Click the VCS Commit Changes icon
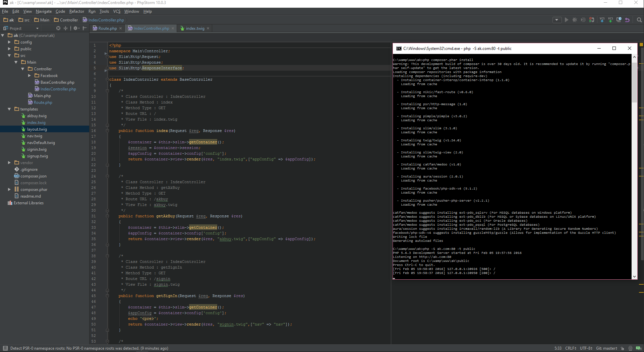 (610, 20)
